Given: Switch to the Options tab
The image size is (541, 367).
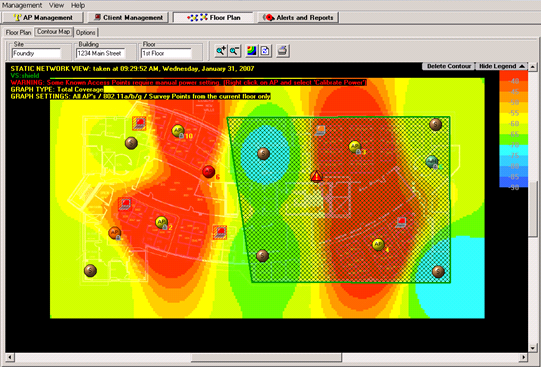Looking at the screenshot, I should 86,32.
